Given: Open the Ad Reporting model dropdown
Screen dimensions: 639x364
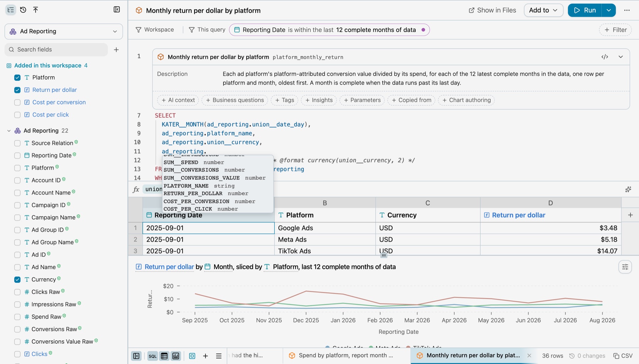Looking at the screenshot, I should point(64,31).
